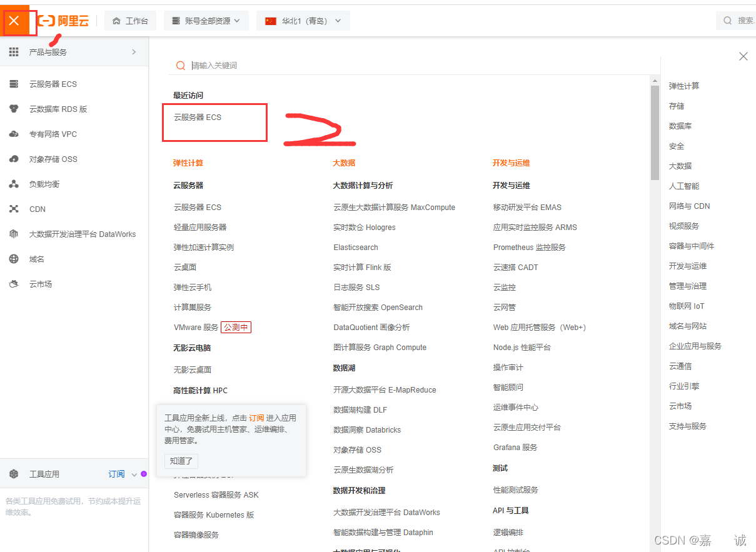Open 工作台 from the top bar
The width and height of the screenshot is (756, 552).
[129, 20]
